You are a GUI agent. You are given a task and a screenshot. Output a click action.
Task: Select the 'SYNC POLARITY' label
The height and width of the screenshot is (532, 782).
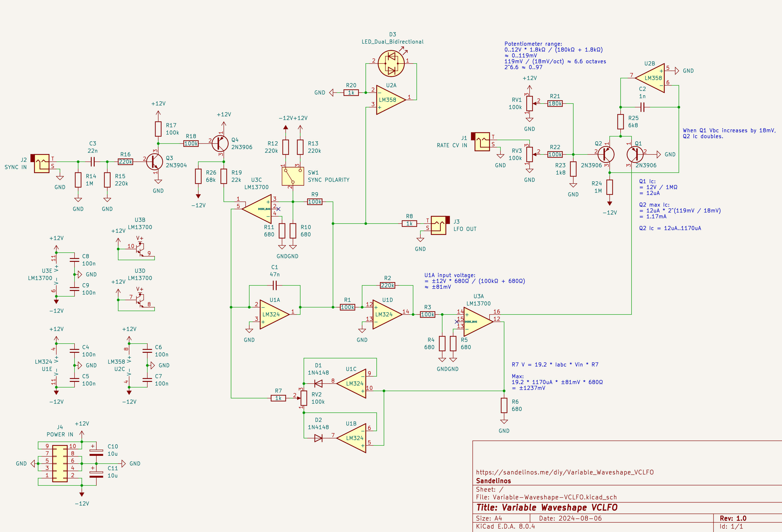[x=328, y=180]
